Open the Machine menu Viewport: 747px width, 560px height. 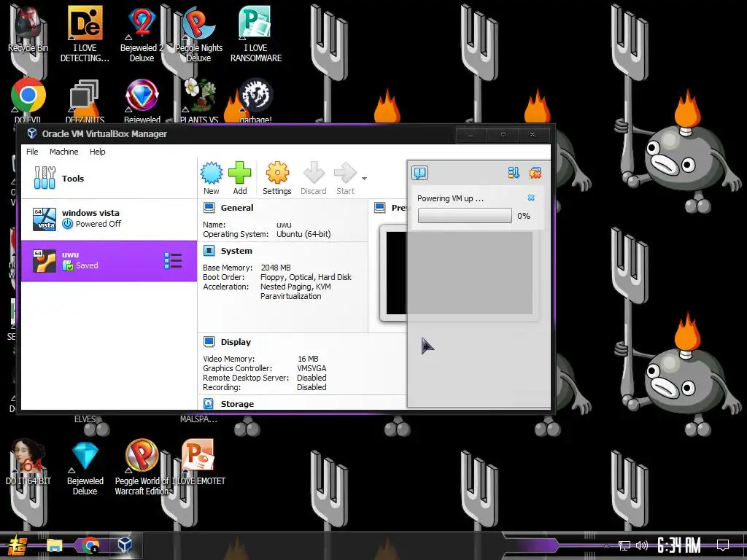64,152
